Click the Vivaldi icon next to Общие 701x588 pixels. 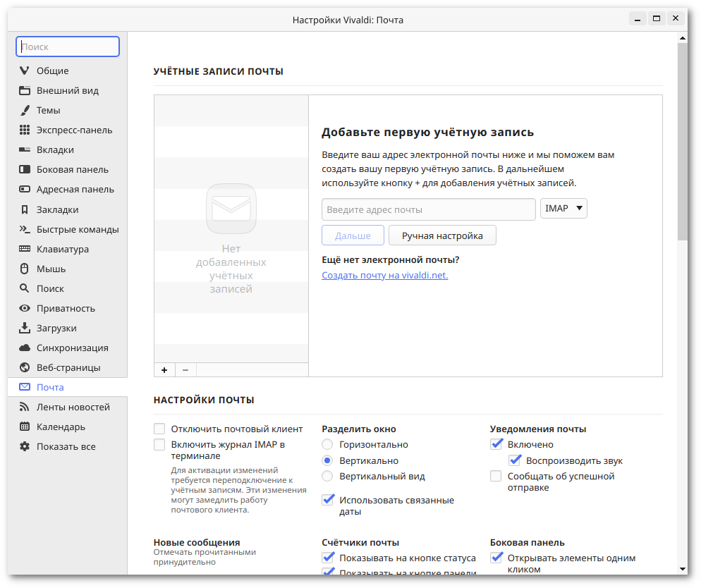point(25,71)
